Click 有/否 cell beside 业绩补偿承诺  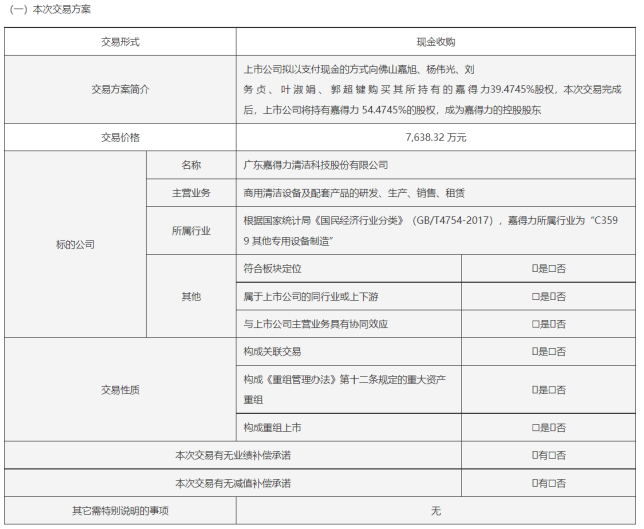(x=548, y=455)
